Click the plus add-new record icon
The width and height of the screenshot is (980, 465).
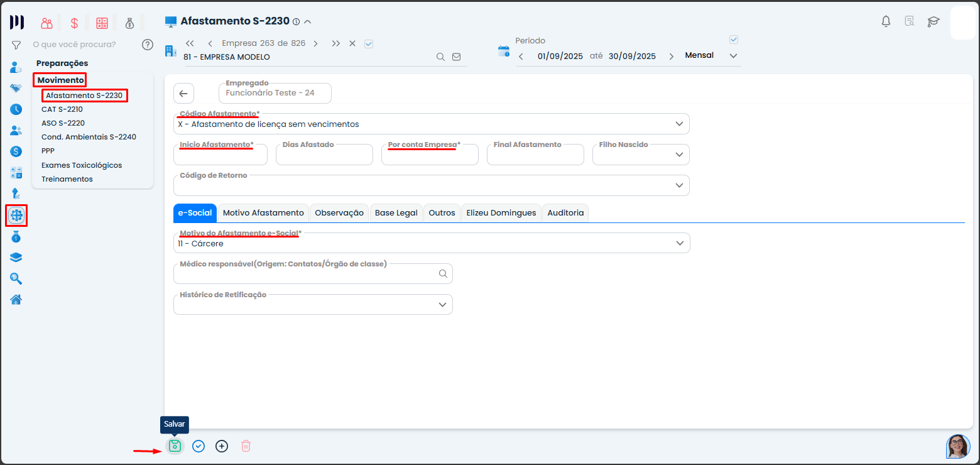pyautogui.click(x=222, y=446)
